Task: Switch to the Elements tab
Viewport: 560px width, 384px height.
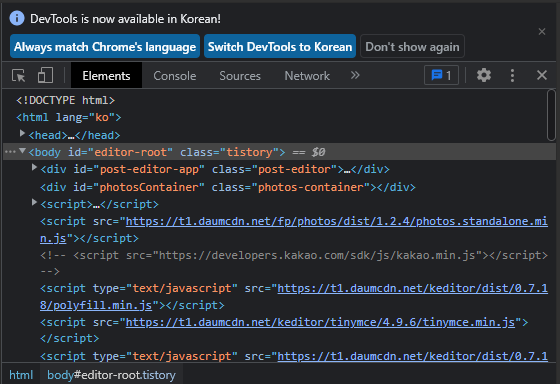Action: (106, 75)
